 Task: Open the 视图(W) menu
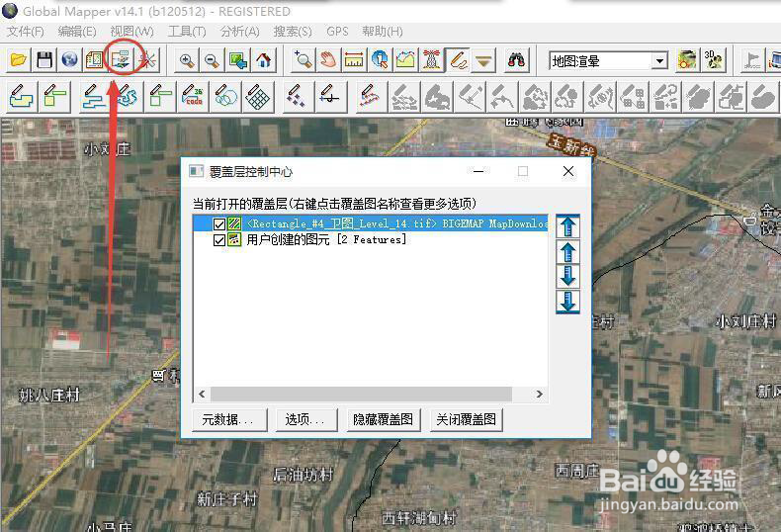[132, 32]
